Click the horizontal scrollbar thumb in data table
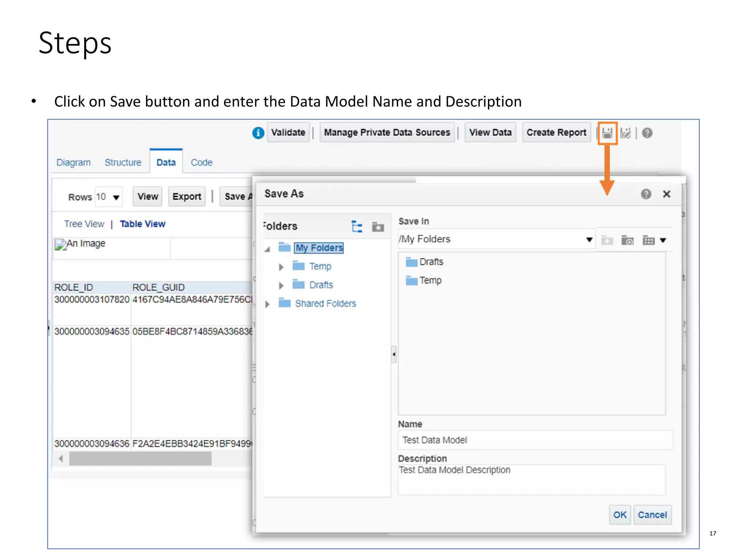Viewport: 747px width, 560px height. coord(140,459)
